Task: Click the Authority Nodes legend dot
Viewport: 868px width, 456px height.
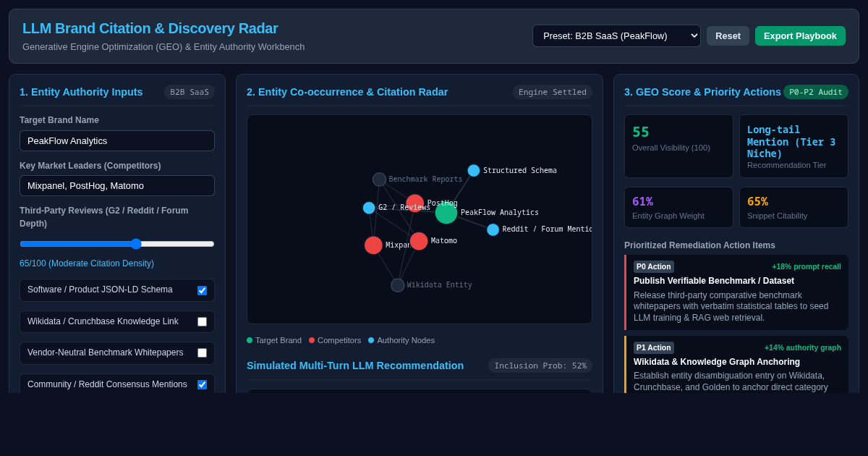Action: tap(371, 340)
